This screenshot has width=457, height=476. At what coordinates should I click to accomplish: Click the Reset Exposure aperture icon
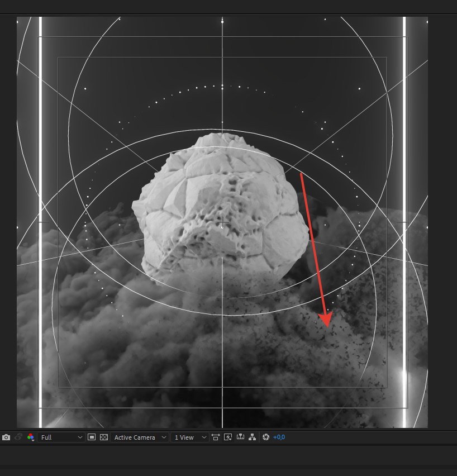pyautogui.click(x=266, y=437)
